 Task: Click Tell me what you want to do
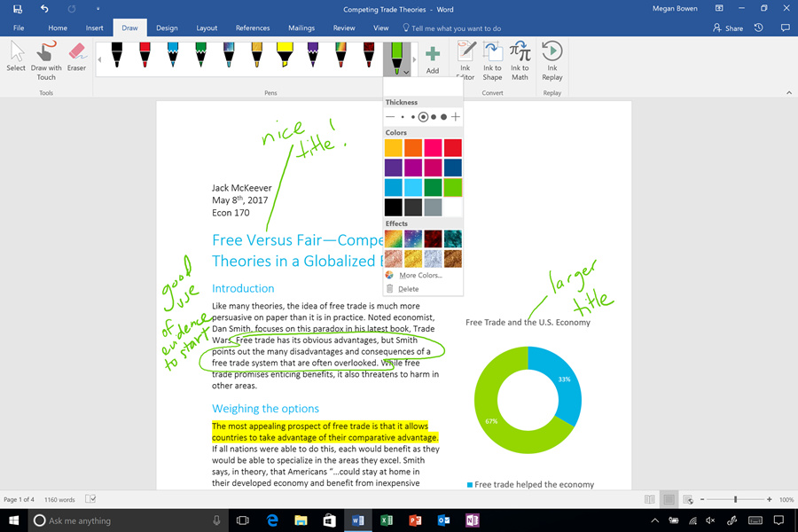452,28
